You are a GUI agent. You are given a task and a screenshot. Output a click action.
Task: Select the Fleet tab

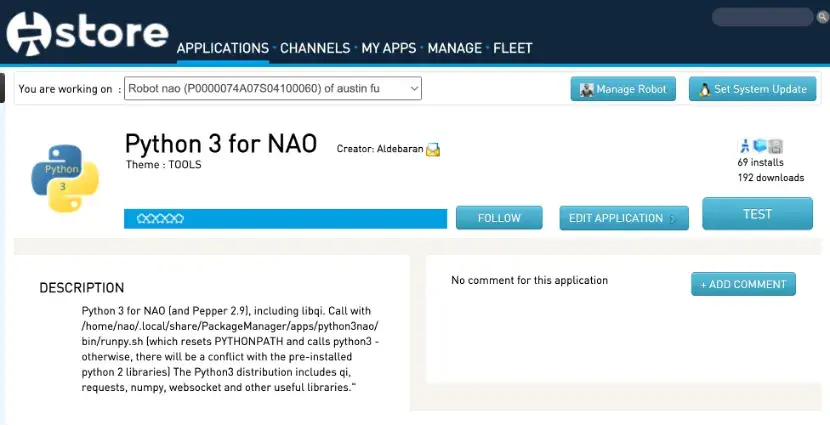coord(512,48)
